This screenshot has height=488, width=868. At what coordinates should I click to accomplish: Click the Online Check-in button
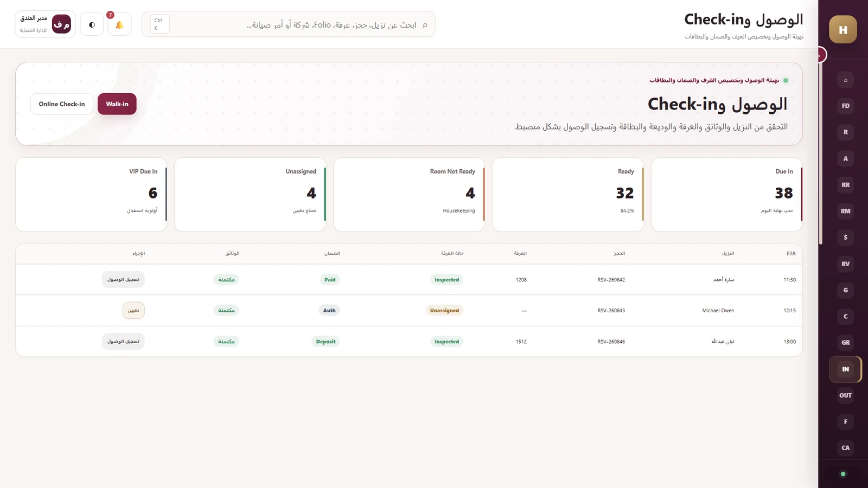[62, 104]
